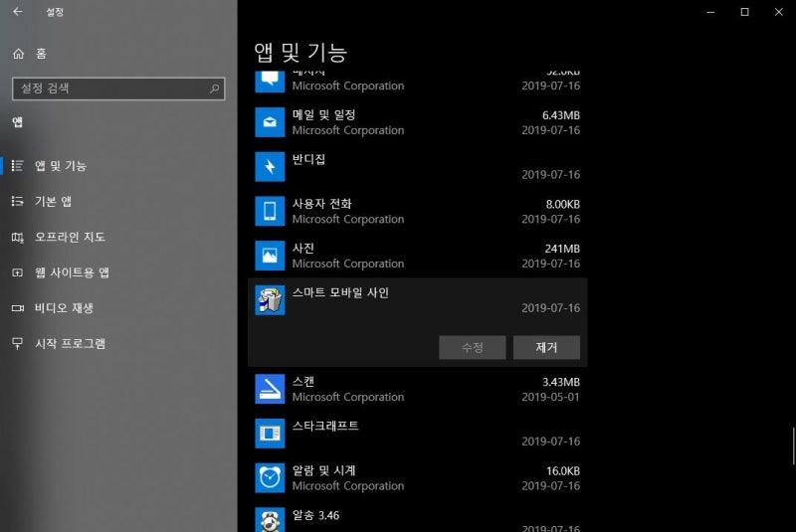Click the 제거 uninstall button
The width and height of the screenshot is (796, 532).
[546, 348]
